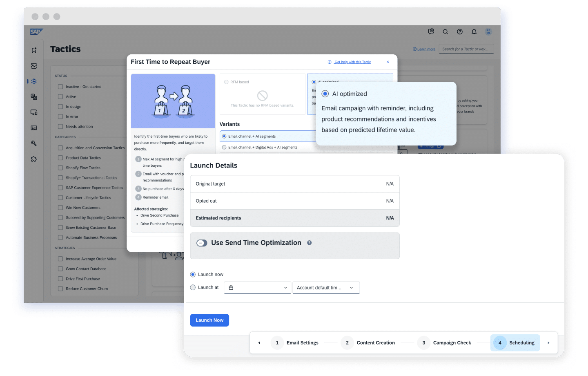The width and height of the screenshot is (588, 376).
Task: Click the help question mark icon in header
Action: pos(460,32)
